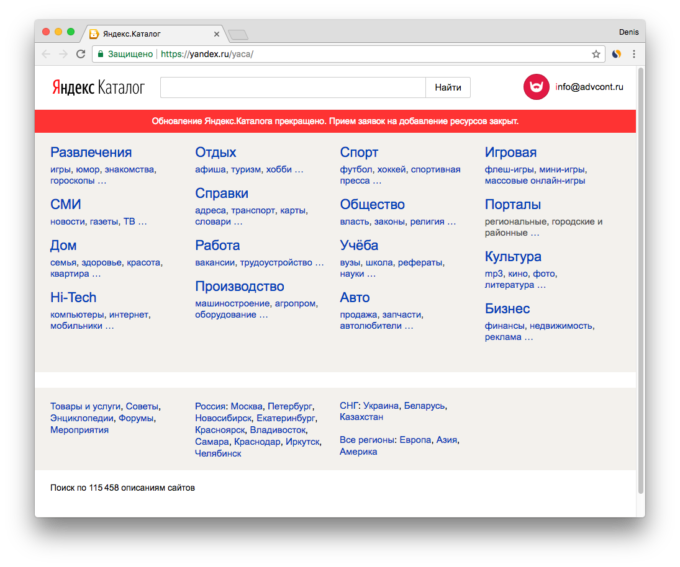Click the secure padlock icon
This screenshot has height=567, width=680.
coord(100,54)
